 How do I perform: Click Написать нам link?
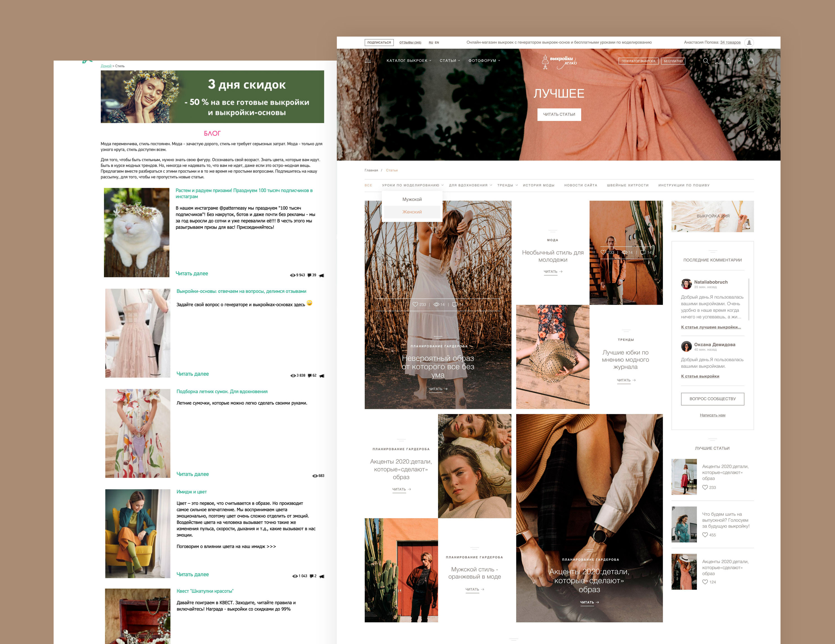coord(712,415)
